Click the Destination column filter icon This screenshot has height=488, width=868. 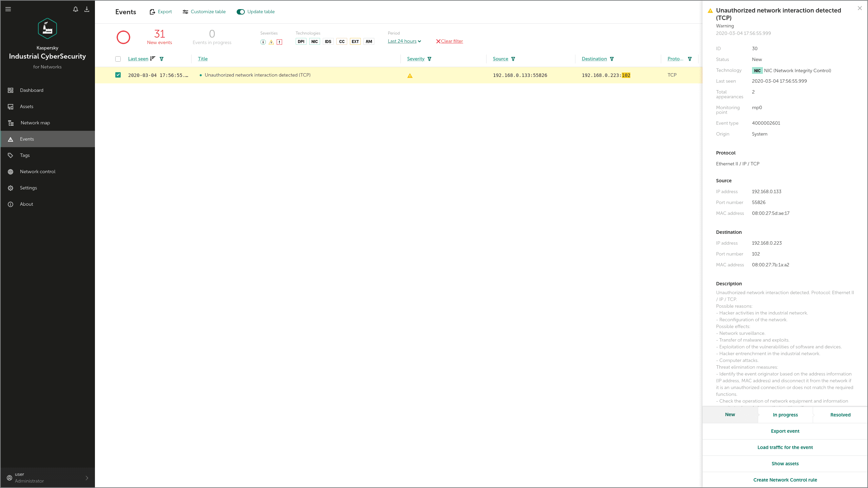coord(612,59)
